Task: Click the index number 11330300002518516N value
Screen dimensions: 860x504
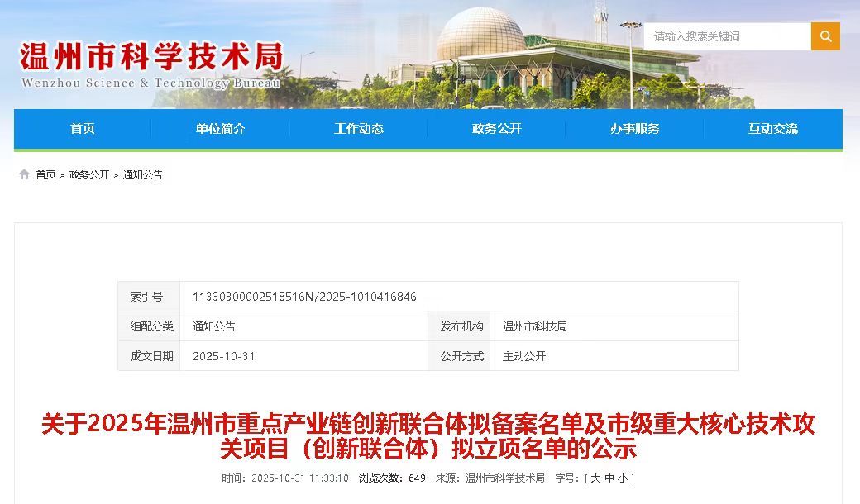Action: (304, 297)
